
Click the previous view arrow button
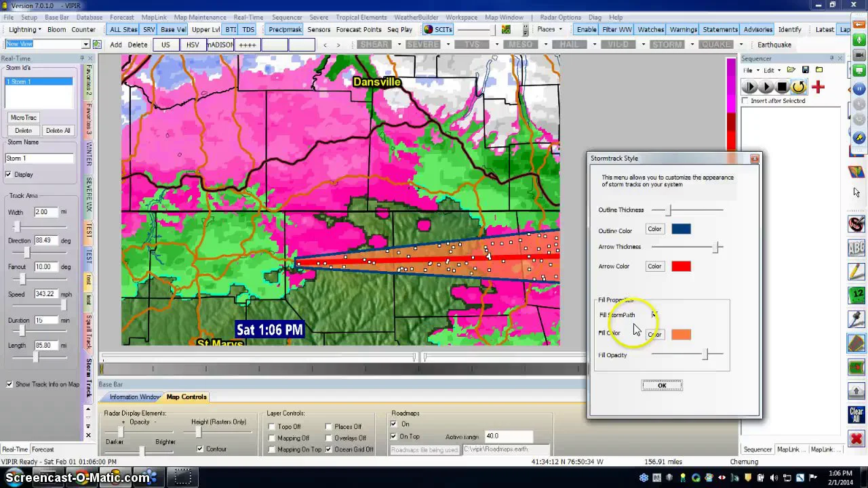(325, 45)
